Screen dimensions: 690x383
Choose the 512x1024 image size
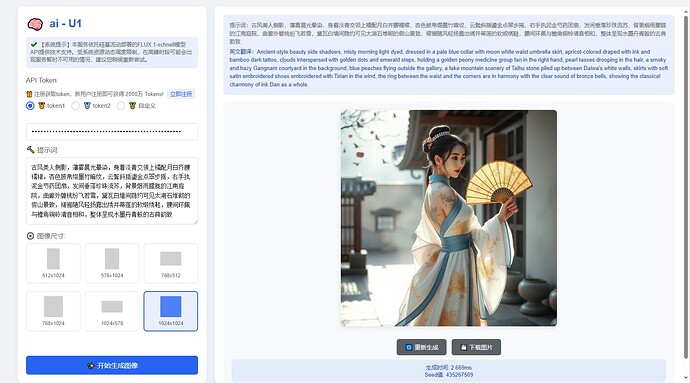(x=53, y=263)
